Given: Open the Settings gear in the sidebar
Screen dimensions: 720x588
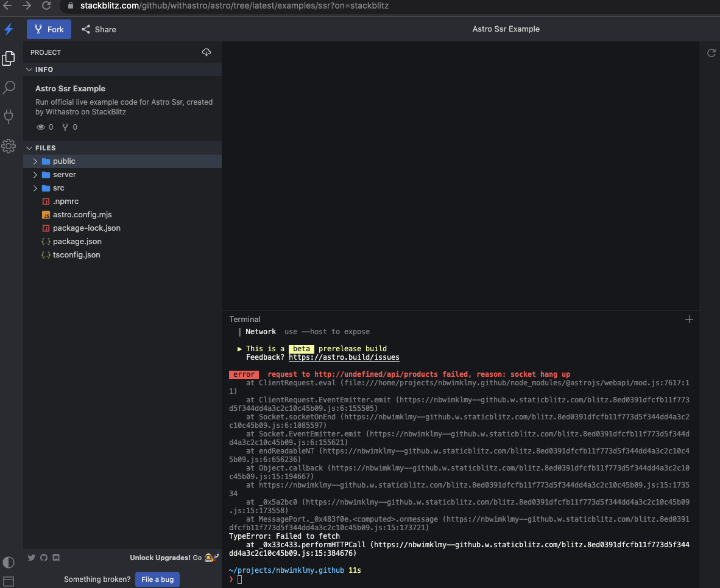Looking at the screenshot, I should [9, 146].
